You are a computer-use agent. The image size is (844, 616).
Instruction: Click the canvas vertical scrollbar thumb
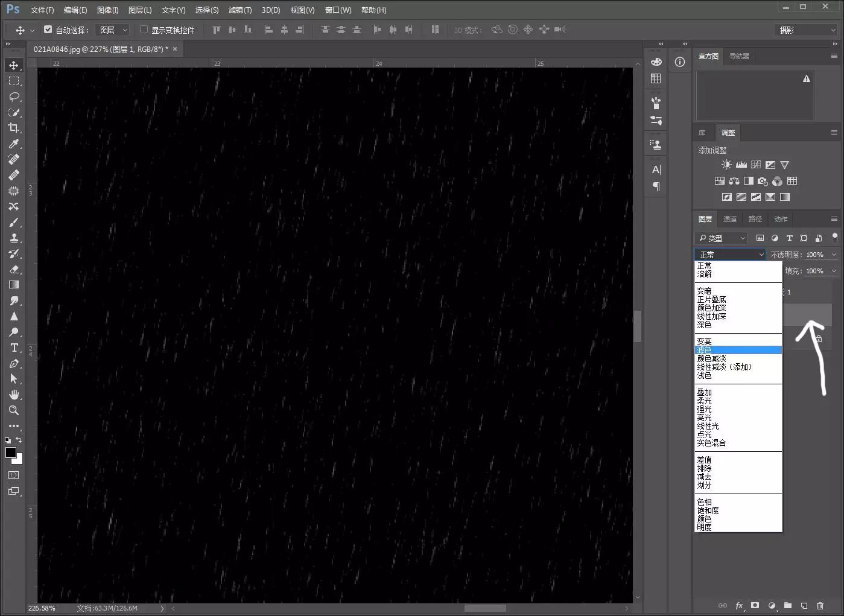638,326
